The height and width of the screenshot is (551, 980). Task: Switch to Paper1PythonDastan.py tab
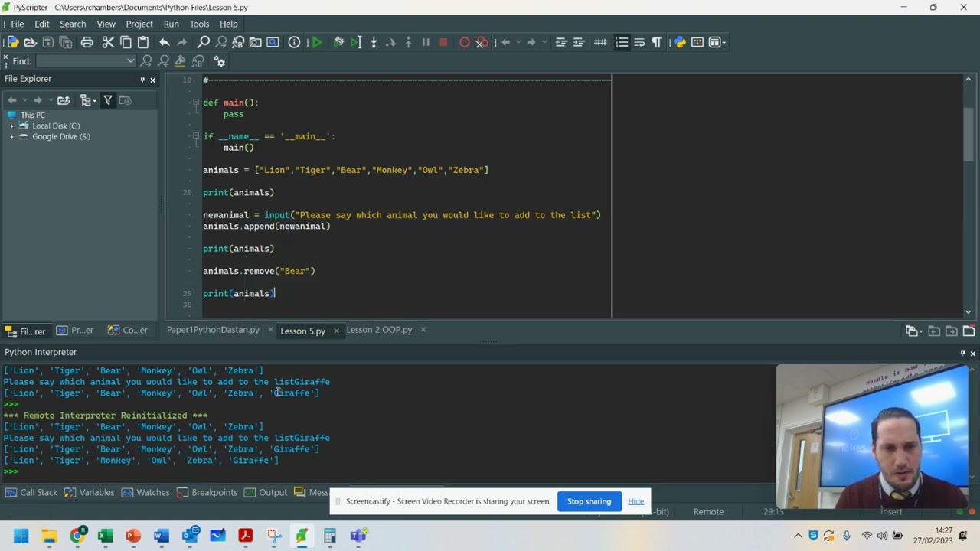click(213, 330)
